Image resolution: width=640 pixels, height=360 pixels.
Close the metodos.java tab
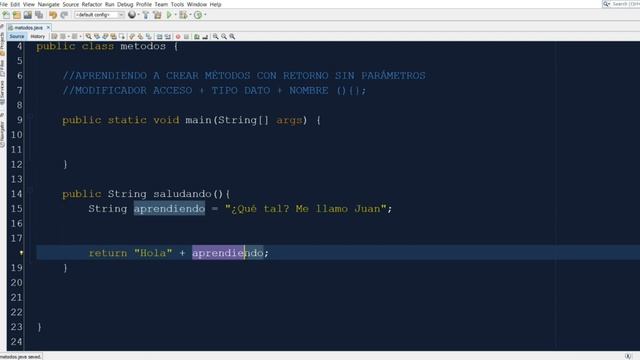pyautogui.click(x=48, y=27)
